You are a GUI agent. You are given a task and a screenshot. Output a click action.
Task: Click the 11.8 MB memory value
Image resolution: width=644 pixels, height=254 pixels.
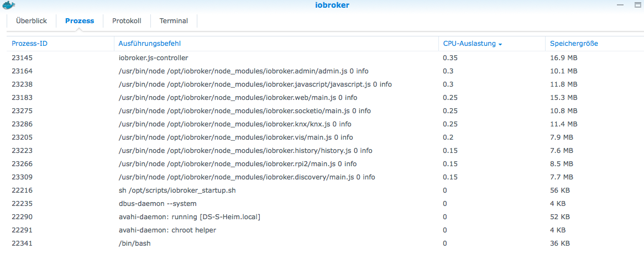[564, 84]
